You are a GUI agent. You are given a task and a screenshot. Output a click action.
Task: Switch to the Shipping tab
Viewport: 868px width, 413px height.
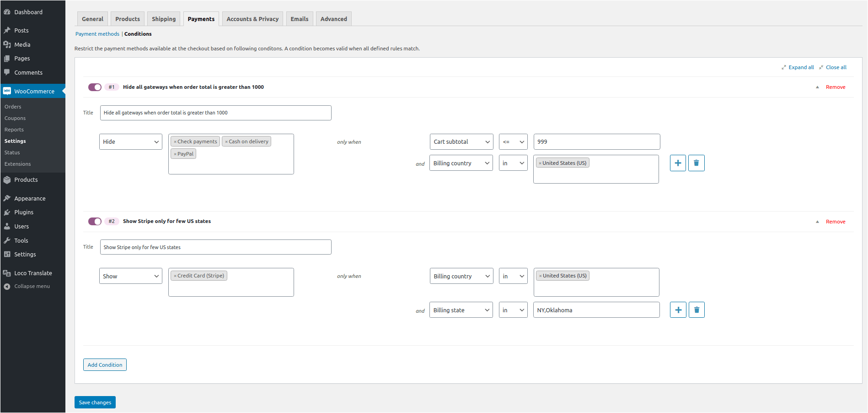point(163,19)
